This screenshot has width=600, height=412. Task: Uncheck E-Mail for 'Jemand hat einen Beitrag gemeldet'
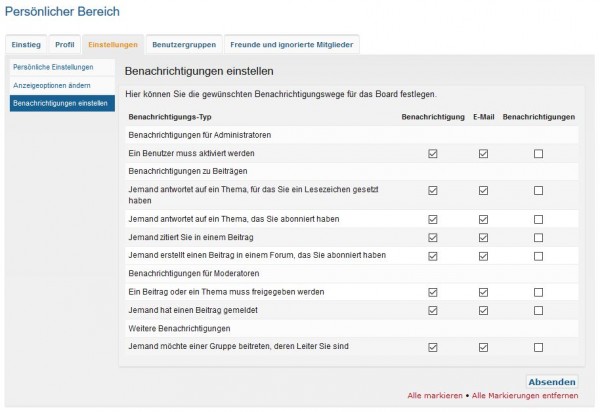483,311
